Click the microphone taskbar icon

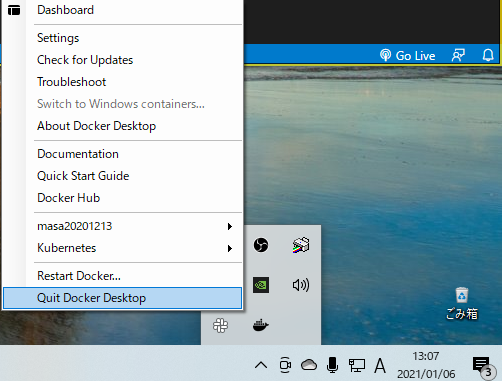(332, 365)
